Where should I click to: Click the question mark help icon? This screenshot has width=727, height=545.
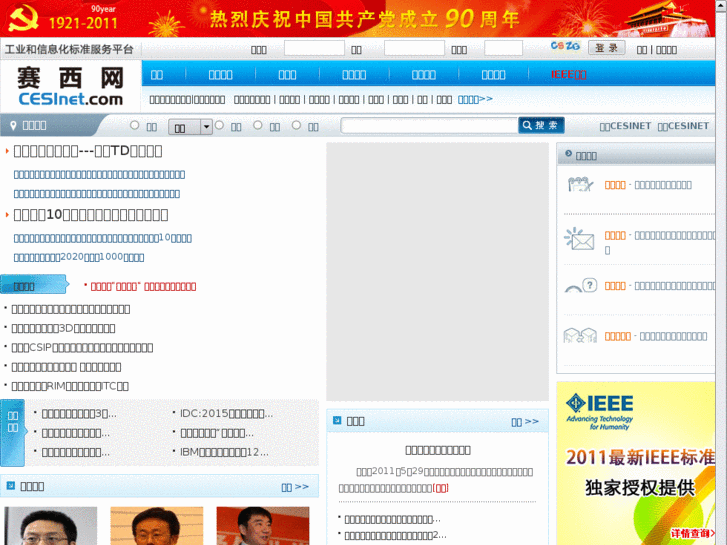580,287
